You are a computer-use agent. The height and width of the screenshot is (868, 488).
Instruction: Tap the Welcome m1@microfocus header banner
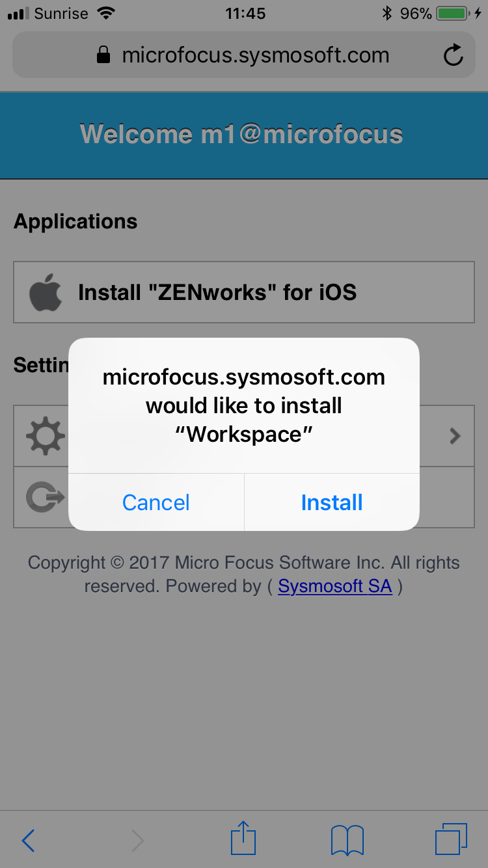click(x=244, y=134)
